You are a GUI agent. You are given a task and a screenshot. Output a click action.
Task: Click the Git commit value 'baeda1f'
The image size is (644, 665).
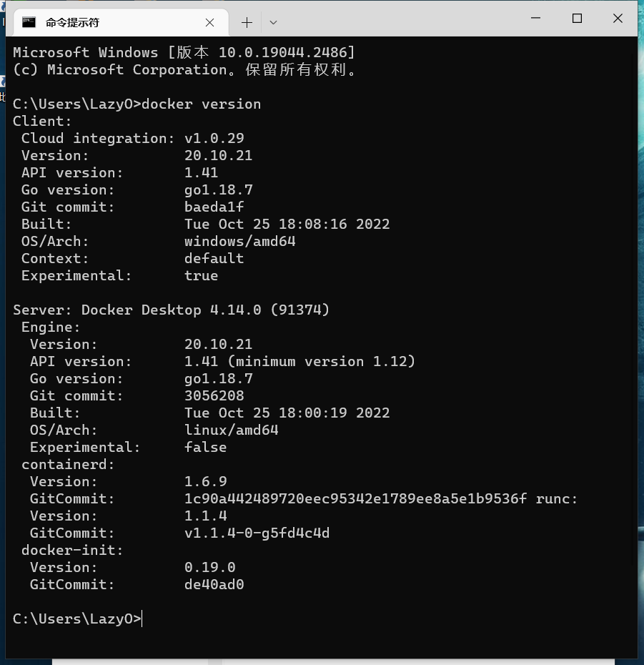click(214, 207)
